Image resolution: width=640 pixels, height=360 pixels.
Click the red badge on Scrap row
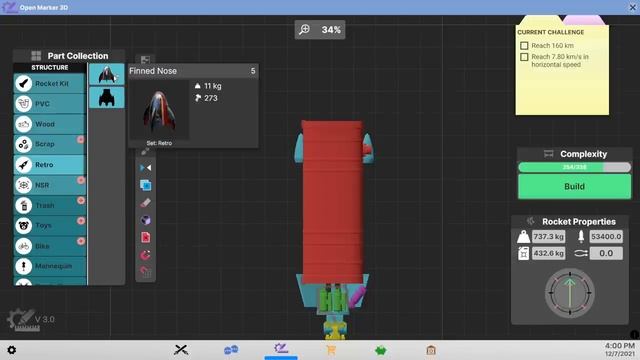click(x=81, y=139)
